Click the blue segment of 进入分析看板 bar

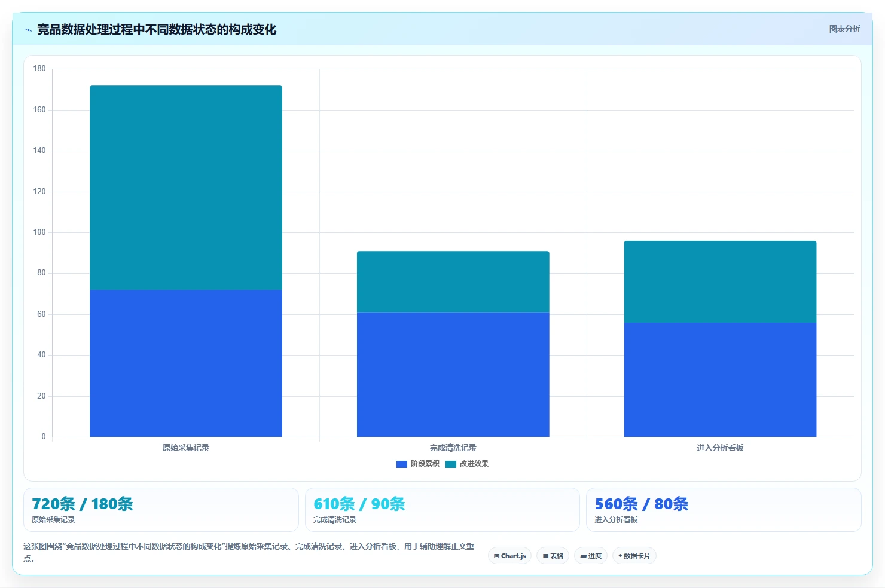[720, 379]
